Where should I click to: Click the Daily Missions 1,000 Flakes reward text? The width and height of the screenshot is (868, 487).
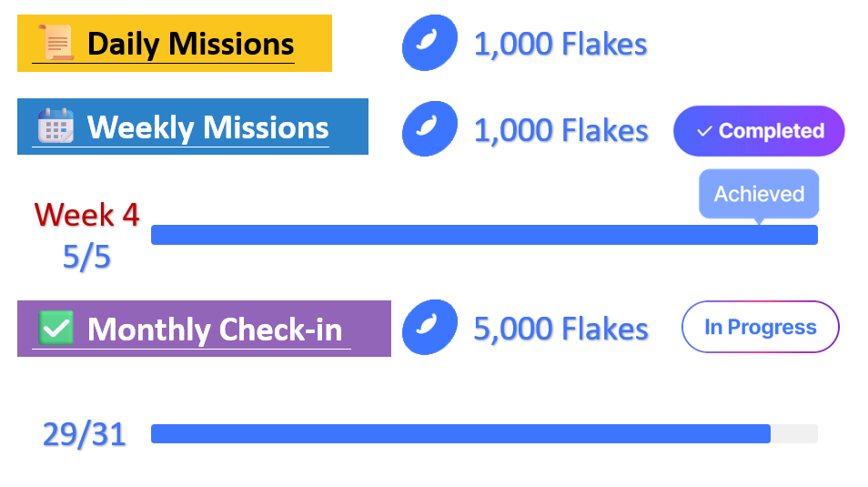[560, 44]
